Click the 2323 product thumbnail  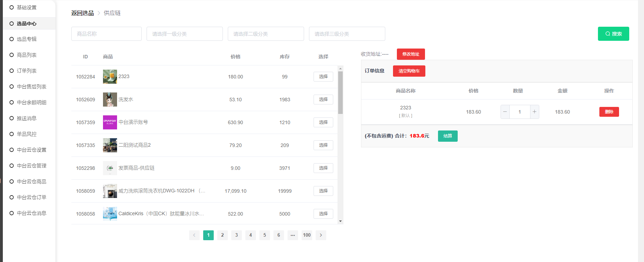[110, 77]
